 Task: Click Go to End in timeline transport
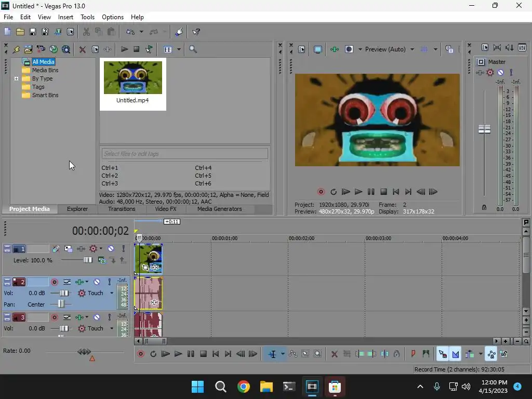pos(228,354)
